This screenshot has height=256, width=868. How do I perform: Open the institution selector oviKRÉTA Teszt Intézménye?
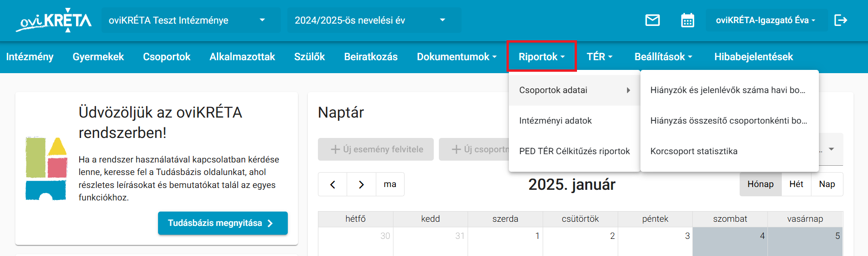(x=191, y=20)
